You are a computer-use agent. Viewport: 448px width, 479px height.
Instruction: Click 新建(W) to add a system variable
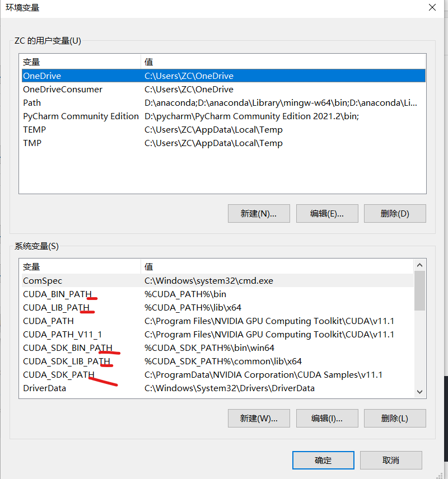click(258, 418)
